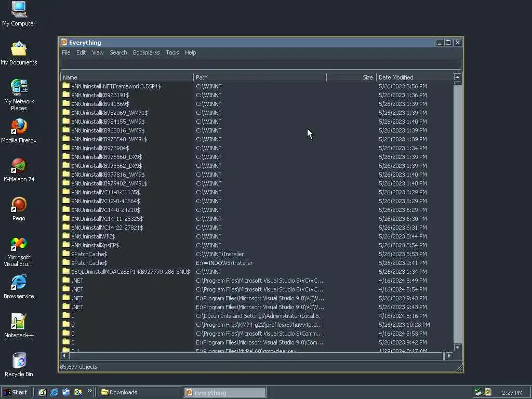Open the Recycle Bin

[x=19, y=365]
